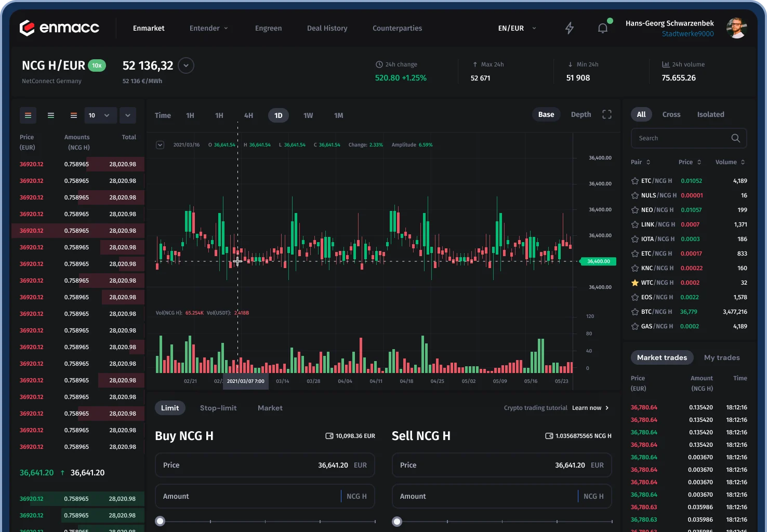Favorite the NULS/NCG H star

tap(635, 195)
